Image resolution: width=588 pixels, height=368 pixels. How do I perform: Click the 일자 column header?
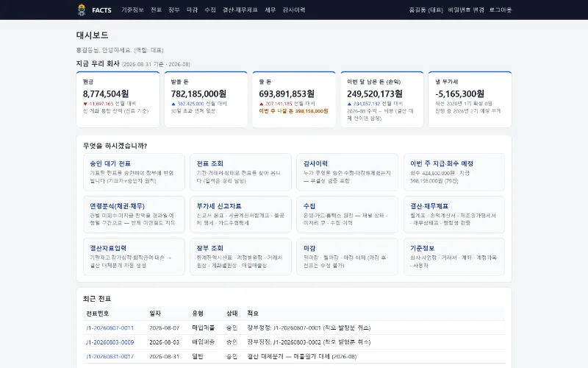[x=155, y=314]
